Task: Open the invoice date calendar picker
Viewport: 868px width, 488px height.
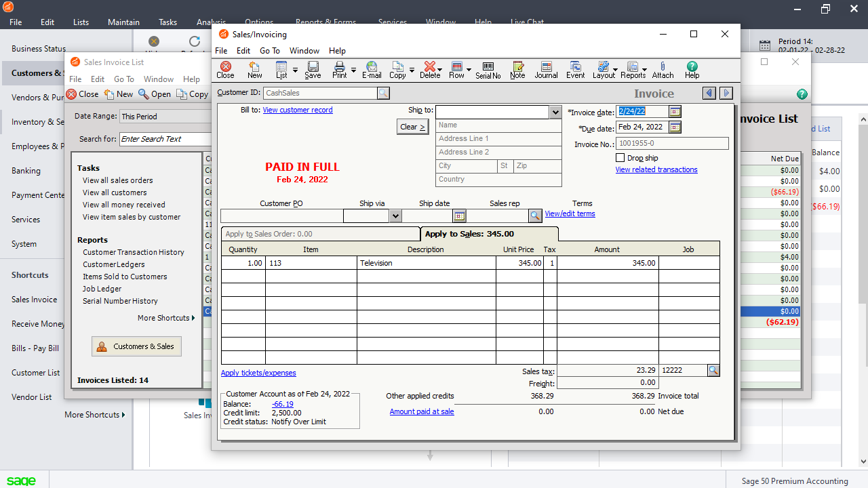Action: 675,112
